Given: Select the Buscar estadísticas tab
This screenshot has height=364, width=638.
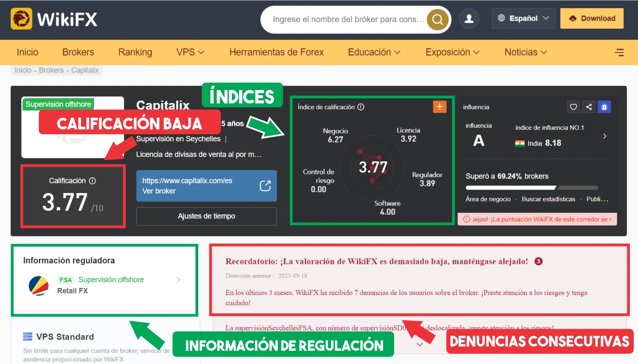Looking at the screenshot, I should (548, 199).
